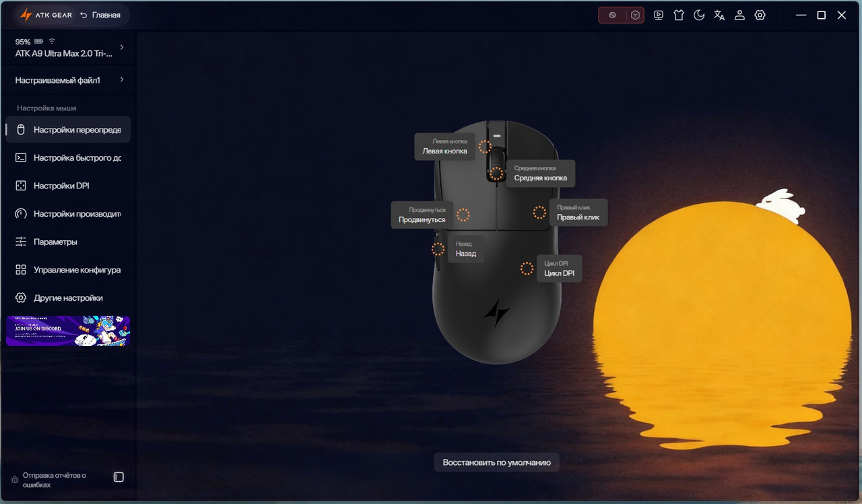Open Настройки DPI section

[x=68, y=186]
